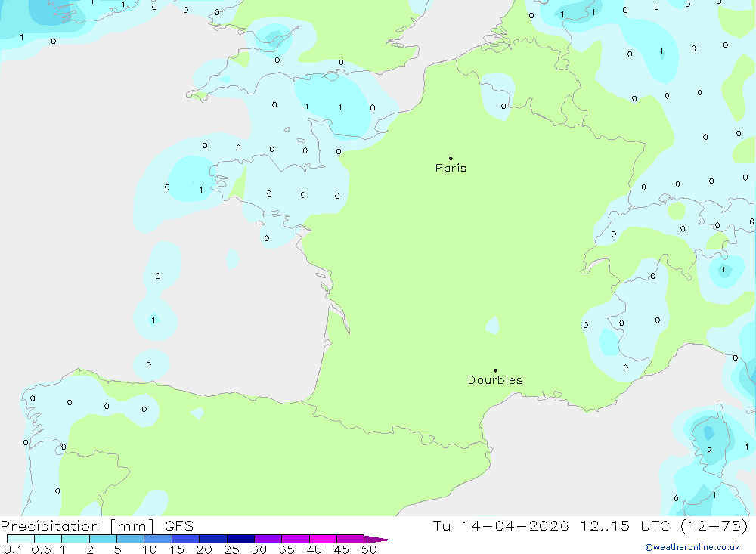Pick the 2–5 mm legend swatch
Screen dimensions: 756x554
tap(103, 539)
